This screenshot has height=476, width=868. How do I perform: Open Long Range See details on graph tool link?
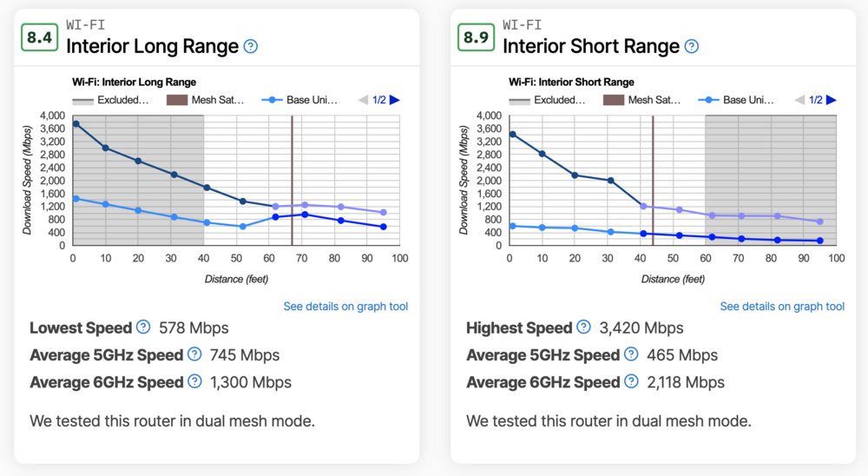pyautogui.click(x=345, y=306)
